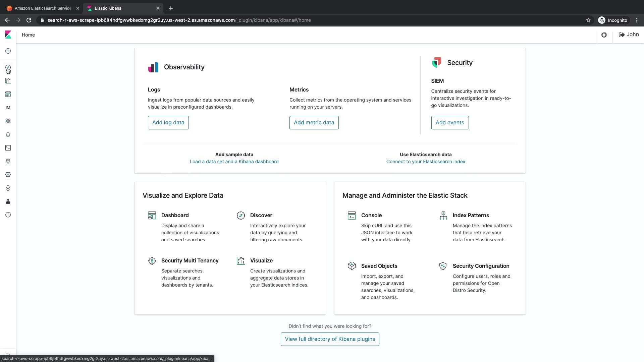Open Alerting bell icon in the sidebar

(x=8, y=134)
